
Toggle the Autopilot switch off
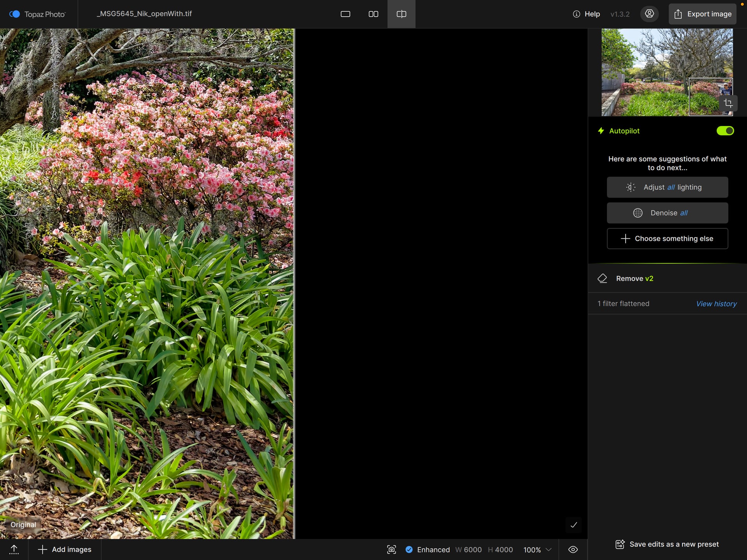point(725,131)
